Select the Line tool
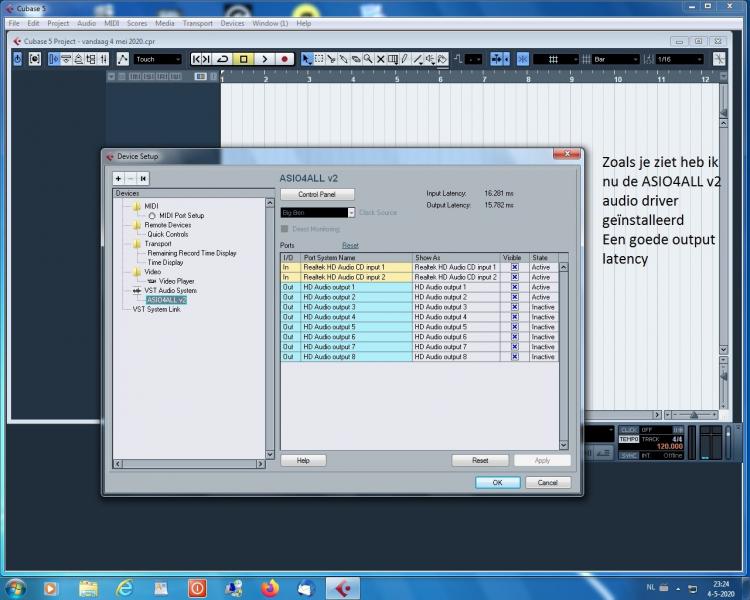Viewport: 750px width, 600px height. 418,59
